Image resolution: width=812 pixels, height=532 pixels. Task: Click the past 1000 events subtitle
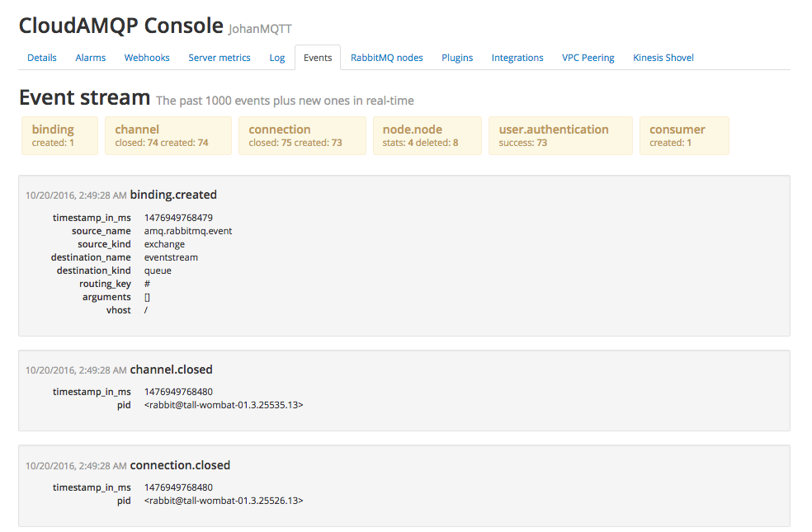coord(285,101)
